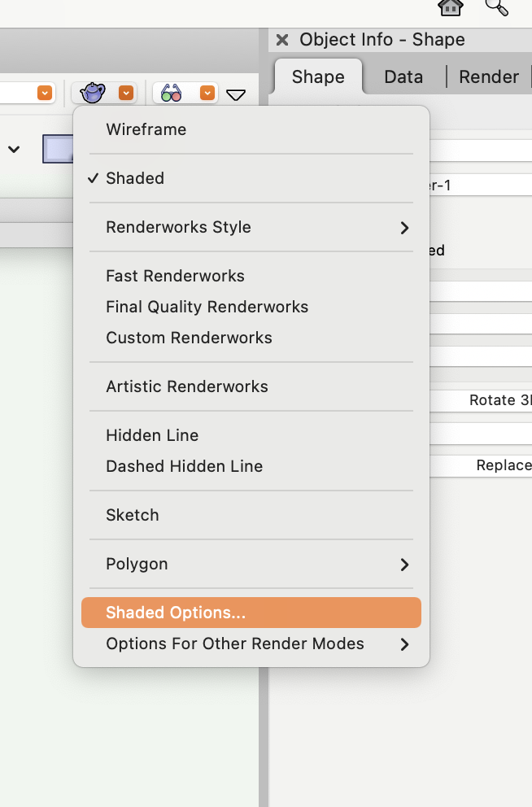Switch rendering to Hidden Line mode
The image size is (532, 807).
point(151,435)
